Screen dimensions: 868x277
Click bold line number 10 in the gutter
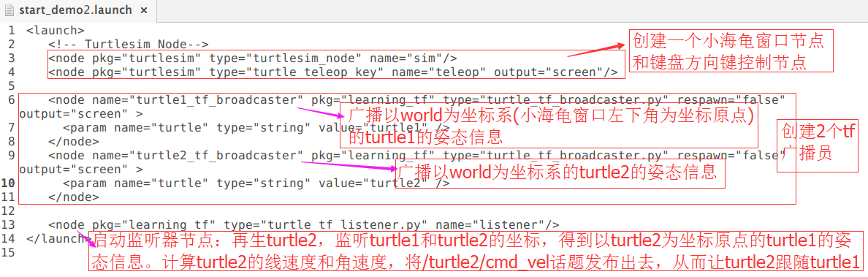(x=8, y=183)
